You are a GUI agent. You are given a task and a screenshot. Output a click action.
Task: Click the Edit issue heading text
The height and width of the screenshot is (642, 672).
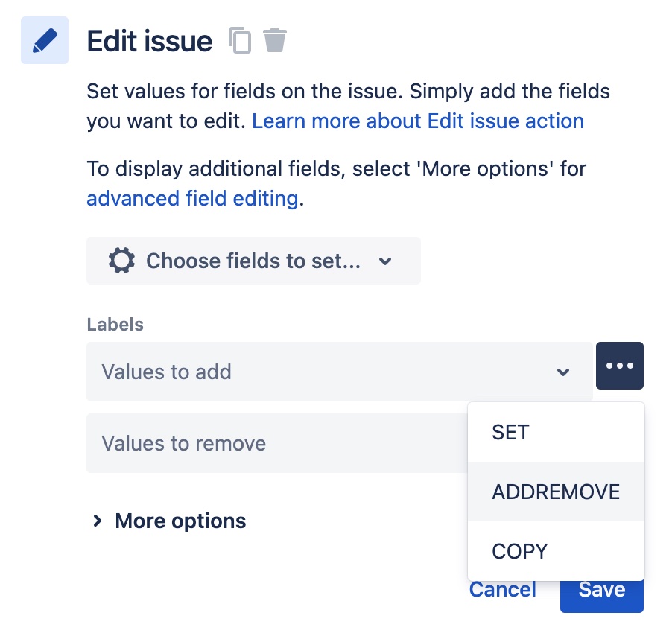[x=149, y=41]
